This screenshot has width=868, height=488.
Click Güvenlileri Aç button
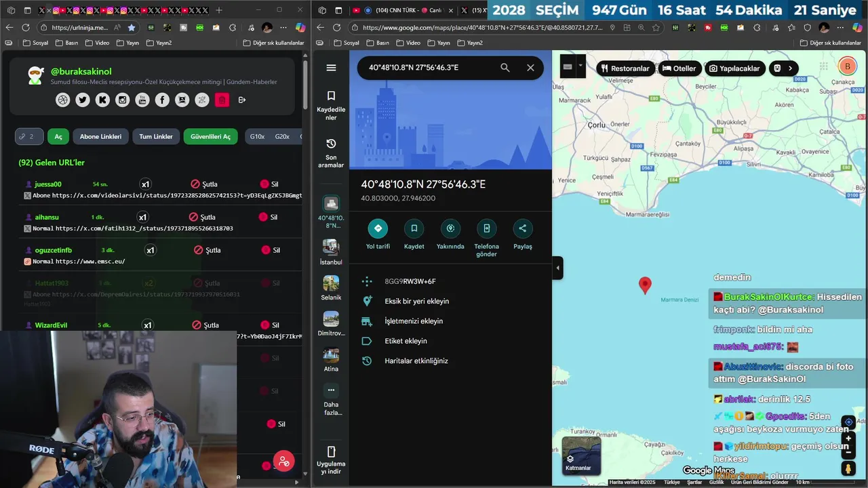pyautogui.click(x=210, y=136)
